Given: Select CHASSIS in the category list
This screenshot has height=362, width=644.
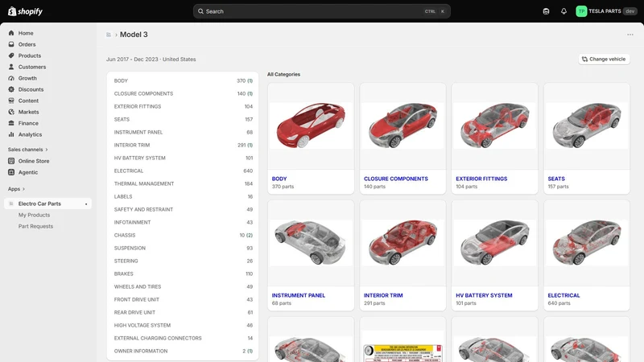Looking at the screenshot, I should [184, 235].
